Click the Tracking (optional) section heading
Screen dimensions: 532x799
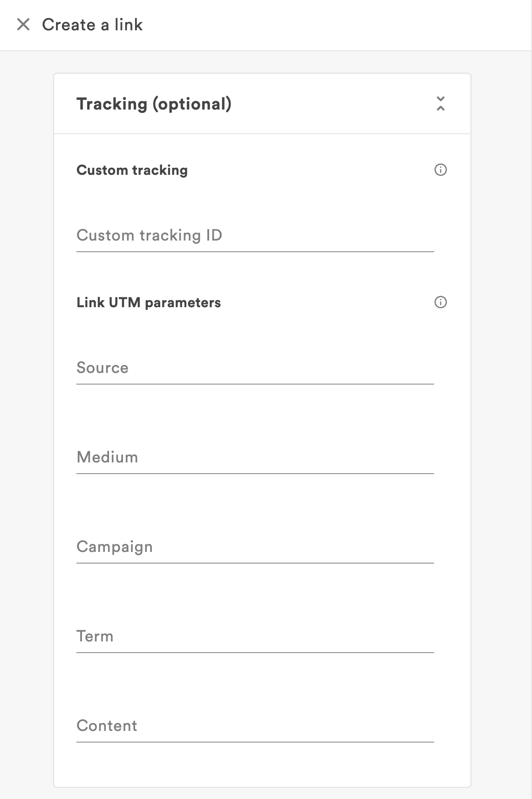(x=154, y=103)
